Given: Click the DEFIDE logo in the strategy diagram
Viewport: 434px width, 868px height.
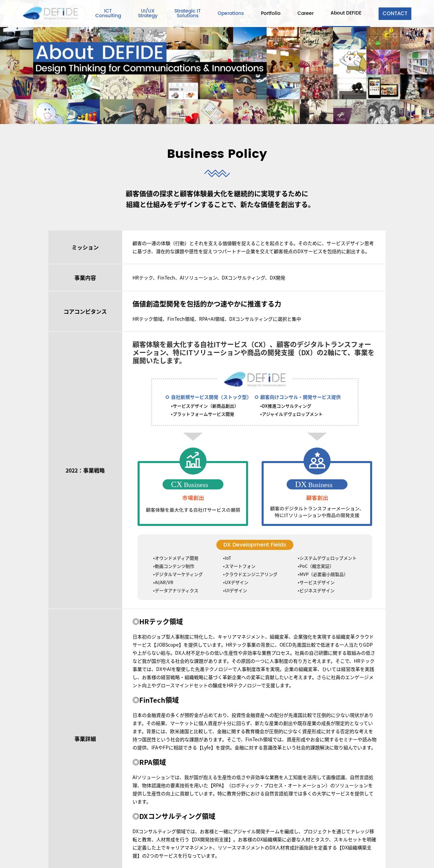Looking at the screenshot, I should [x=255, y=379].
